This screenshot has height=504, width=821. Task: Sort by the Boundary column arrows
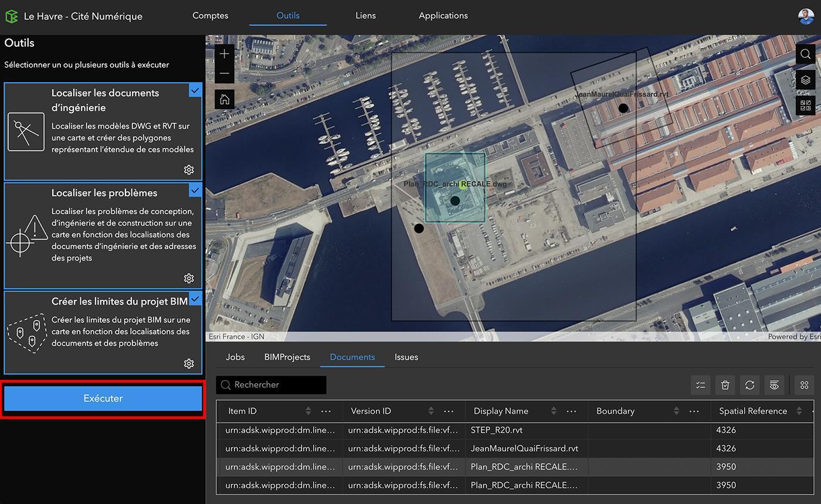pyautogui.click(x=676, y=411)
